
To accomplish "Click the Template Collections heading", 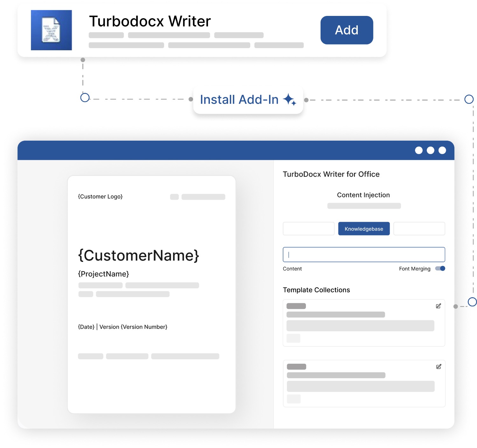I will (x=316, y=290).
